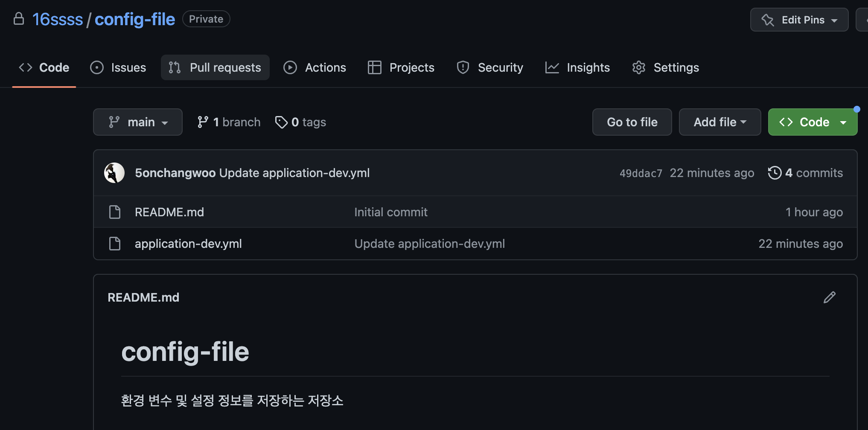Screen dimensions: 868x430
Task: View the Insights tab
Action: point(578,67)
